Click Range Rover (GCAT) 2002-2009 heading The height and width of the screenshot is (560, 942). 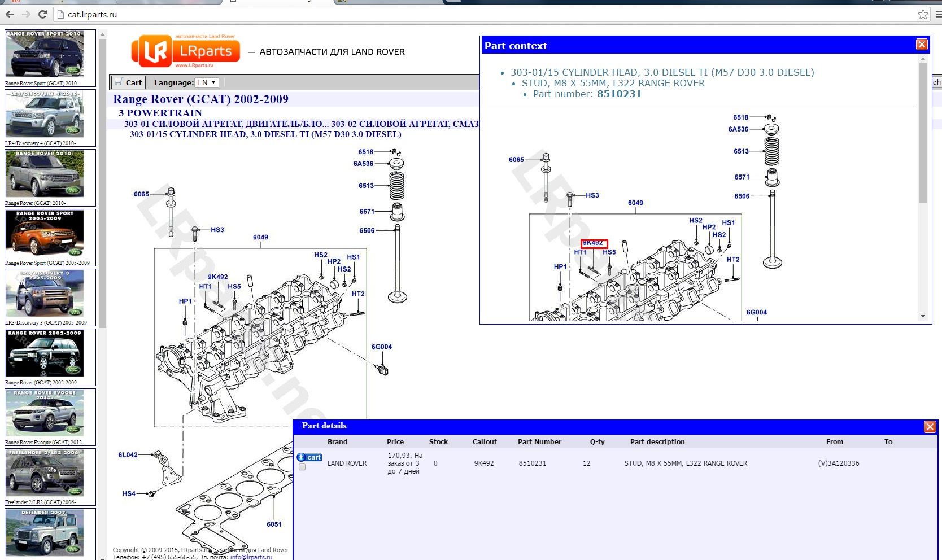click(x=200, y=99)
